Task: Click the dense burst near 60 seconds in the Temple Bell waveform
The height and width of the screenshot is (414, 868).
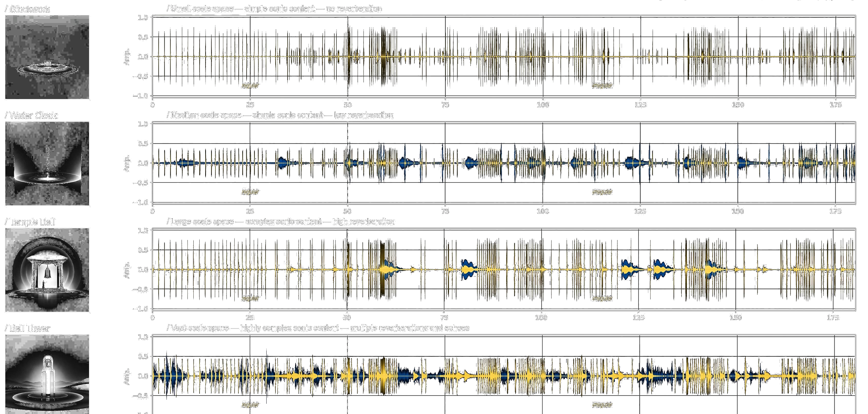Action: (382, 270)
